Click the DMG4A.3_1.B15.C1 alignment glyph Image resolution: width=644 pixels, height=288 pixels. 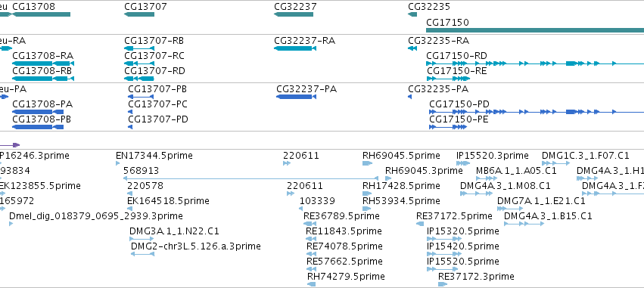pyautogui.click(x=524, y=224)
